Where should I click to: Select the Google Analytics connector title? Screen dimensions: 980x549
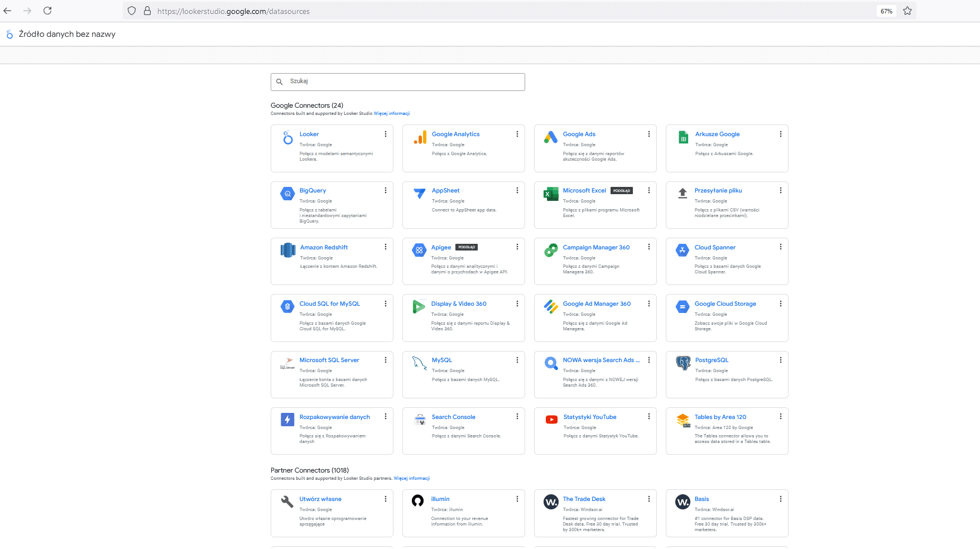pyautogui.click(x=455, y=134)
